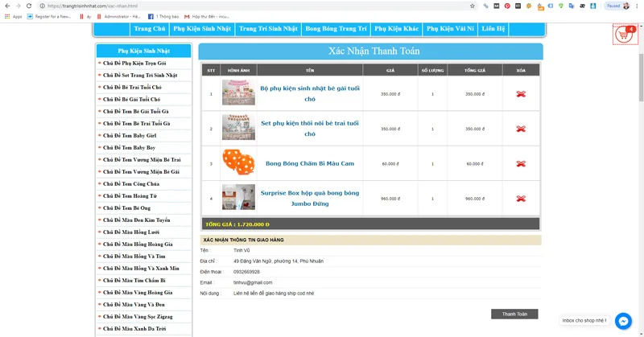Select Chủ Đề Tem Công Chúa
Viewport: 644px width, 337px height.
tap(131, 184)
